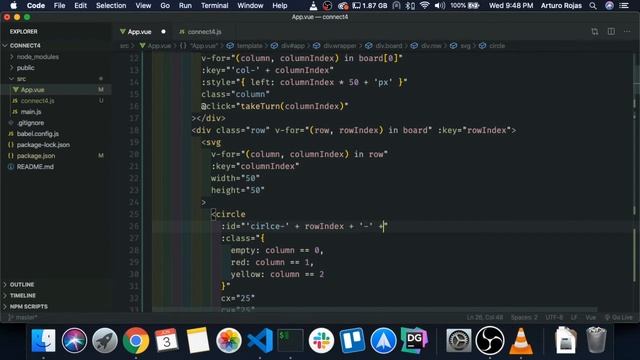The width and height of the screenshot is (640, 360).
Task: Switch to Visual Studio Code dock icon
Action: coord(260,340)
